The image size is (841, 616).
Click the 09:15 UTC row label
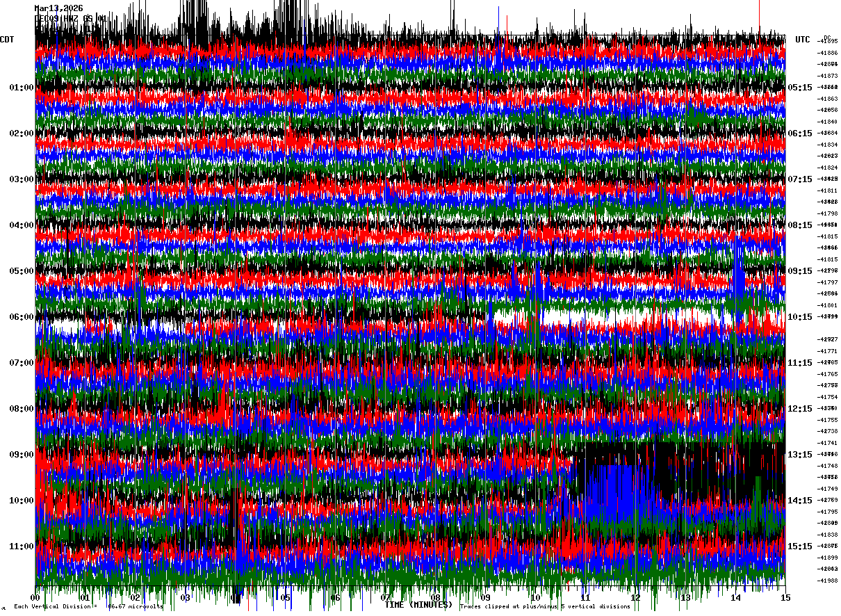coord(800,271)
